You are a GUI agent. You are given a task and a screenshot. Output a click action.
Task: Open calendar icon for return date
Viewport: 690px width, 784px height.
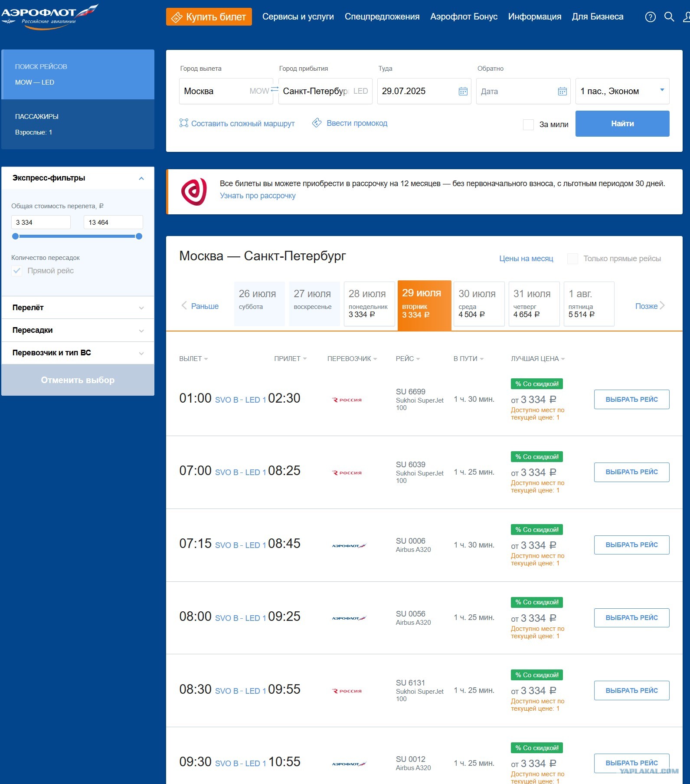(562, 91)
